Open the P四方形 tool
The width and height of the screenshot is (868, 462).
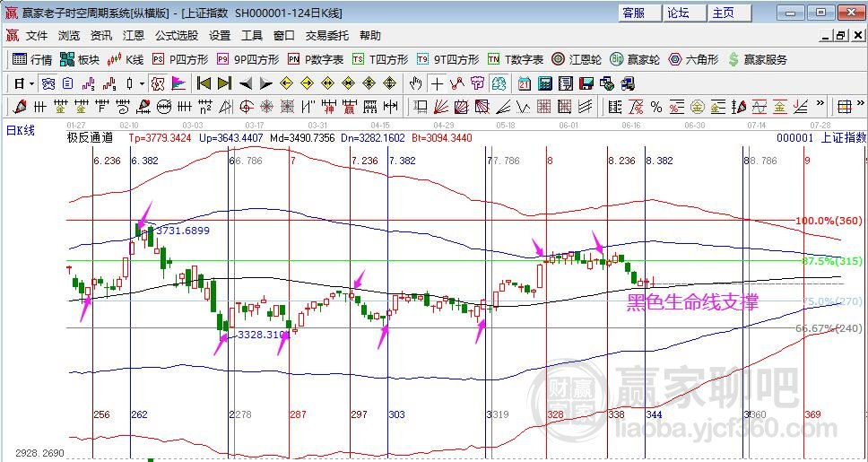tap(180, 59)
